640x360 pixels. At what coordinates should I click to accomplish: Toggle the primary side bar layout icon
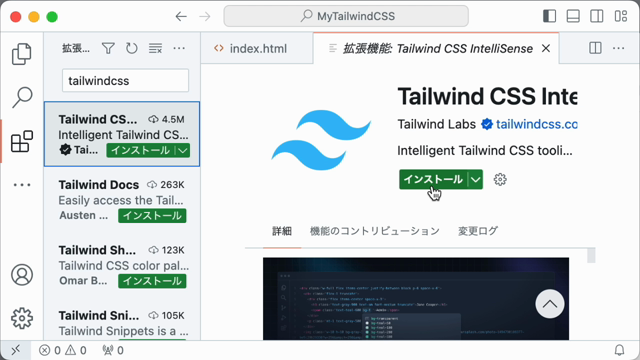[x=549, y=16]
